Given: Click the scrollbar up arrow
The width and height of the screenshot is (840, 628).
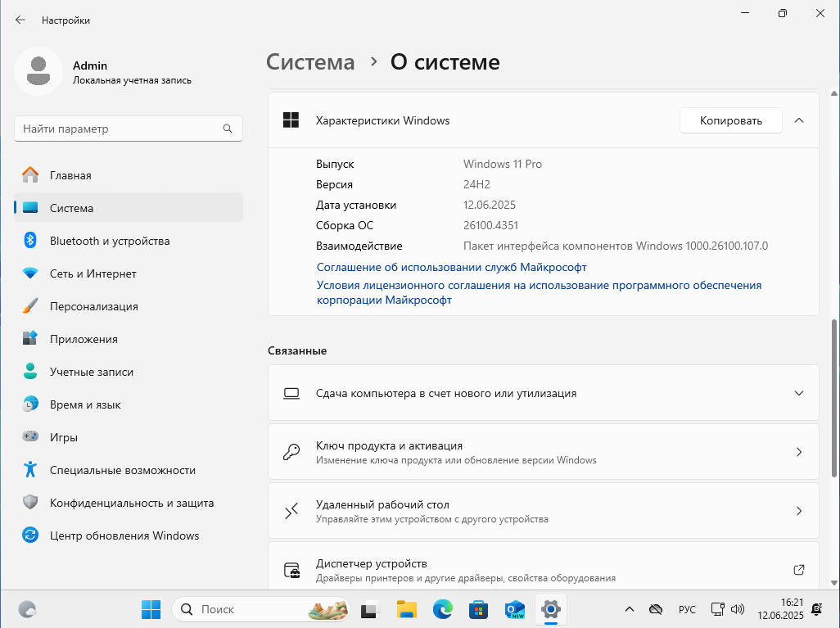Looking at the screenshot, I should tap(834, 93).
